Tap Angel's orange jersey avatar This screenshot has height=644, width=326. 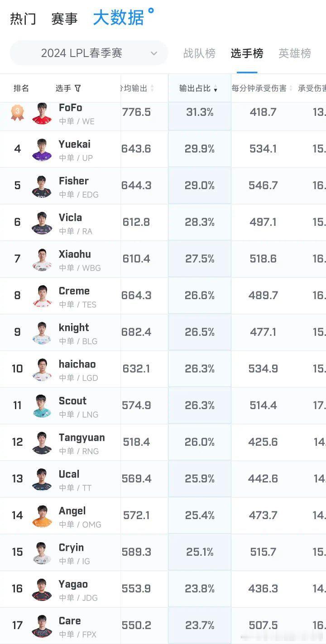click(x=42, y=516)
